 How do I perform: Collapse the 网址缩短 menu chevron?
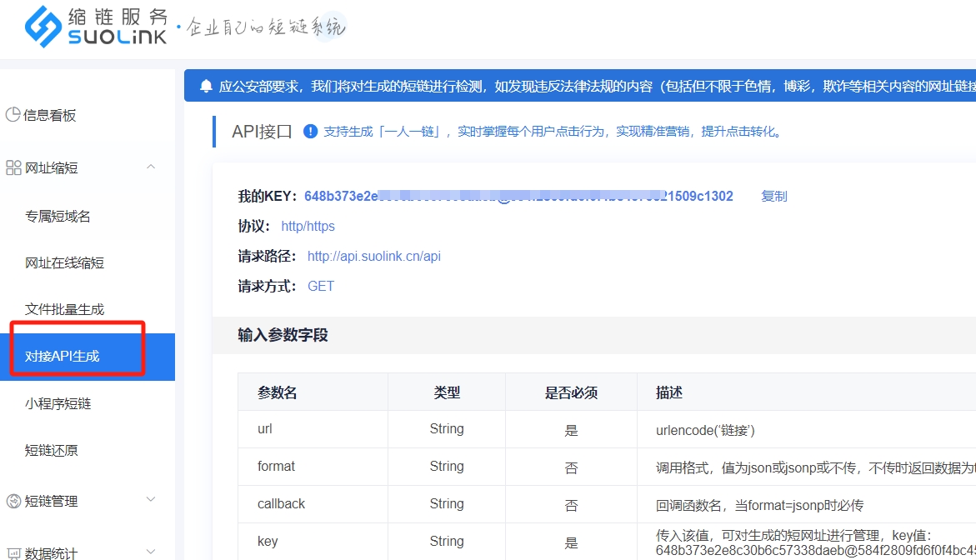pos(151,167)
